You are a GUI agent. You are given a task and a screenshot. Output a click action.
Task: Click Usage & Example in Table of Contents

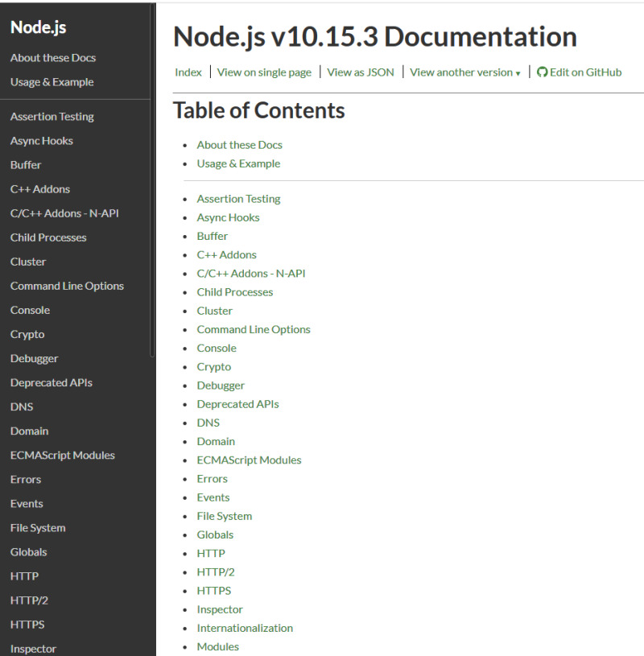[x=238, y=163]
